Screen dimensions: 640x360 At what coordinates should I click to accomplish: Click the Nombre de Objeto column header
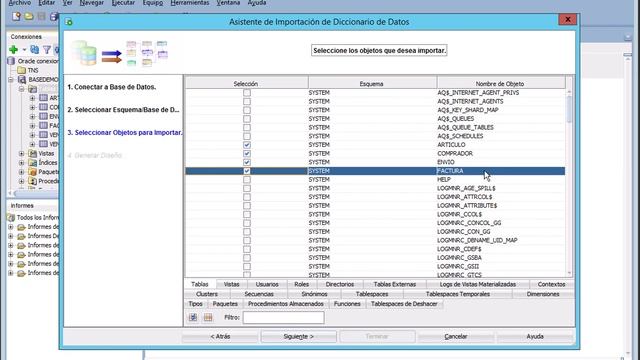click(x=501, y=83)
